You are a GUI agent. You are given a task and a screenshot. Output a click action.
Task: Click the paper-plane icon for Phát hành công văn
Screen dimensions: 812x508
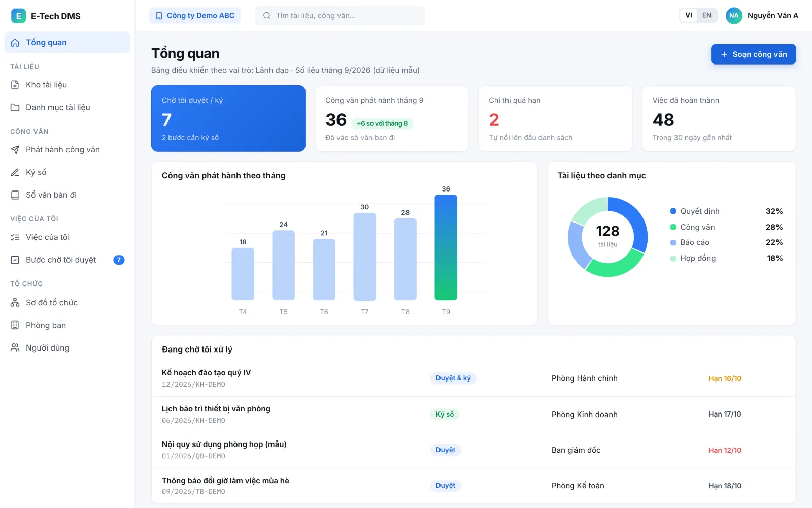(15, 150)
